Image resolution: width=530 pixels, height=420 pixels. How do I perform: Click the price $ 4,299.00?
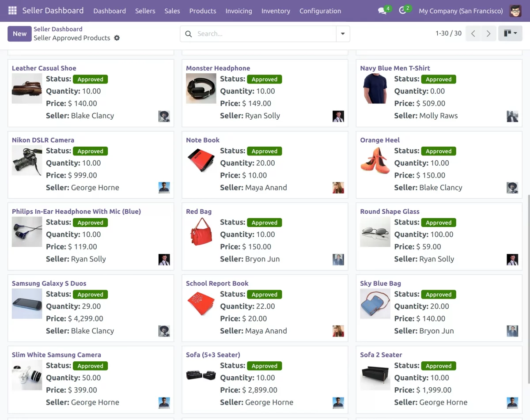[86, 318]
